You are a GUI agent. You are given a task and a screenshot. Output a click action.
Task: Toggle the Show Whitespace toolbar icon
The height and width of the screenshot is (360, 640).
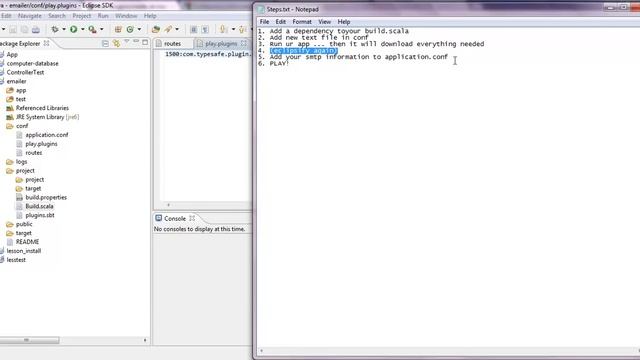(x=205, y=29)
